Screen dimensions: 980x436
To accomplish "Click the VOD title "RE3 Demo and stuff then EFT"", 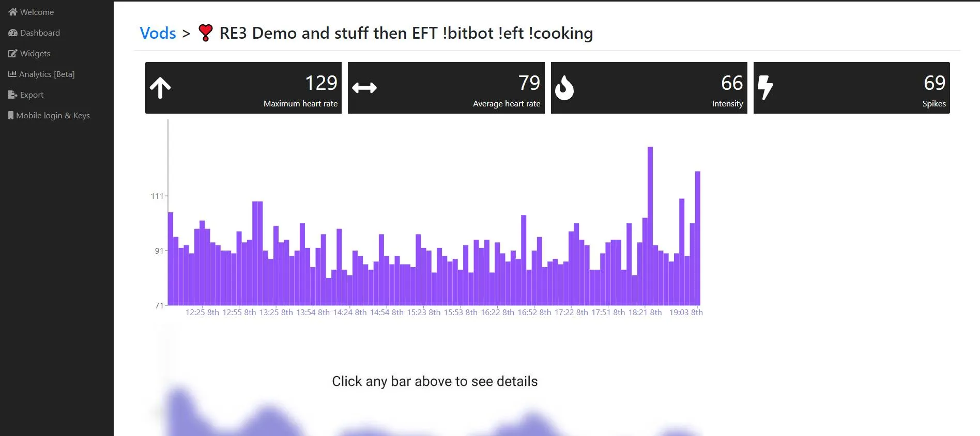I will click(328, 33).
